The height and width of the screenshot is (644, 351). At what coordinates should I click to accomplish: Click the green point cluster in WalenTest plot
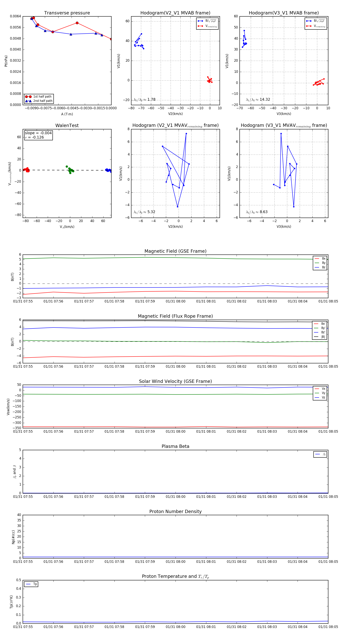pyautogui.click(x=70, y=170)
